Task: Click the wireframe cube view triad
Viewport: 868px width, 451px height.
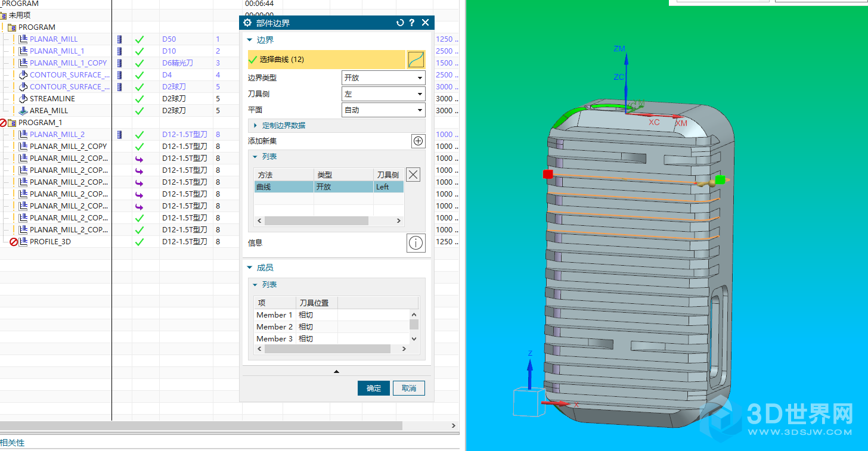Action: (x=529, y=401)
